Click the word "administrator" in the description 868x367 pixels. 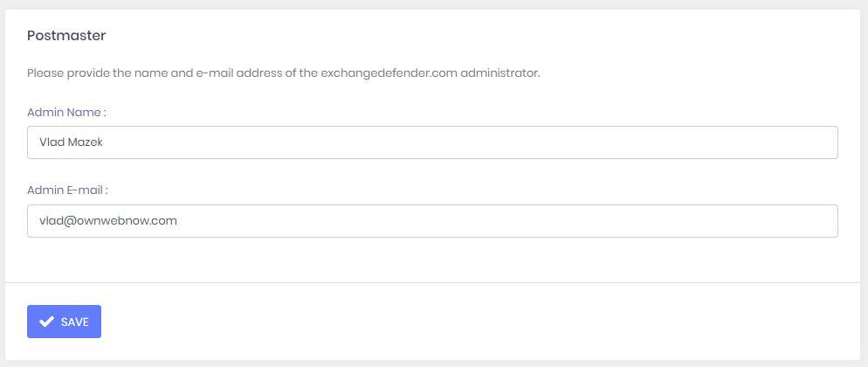click(499, 73)
